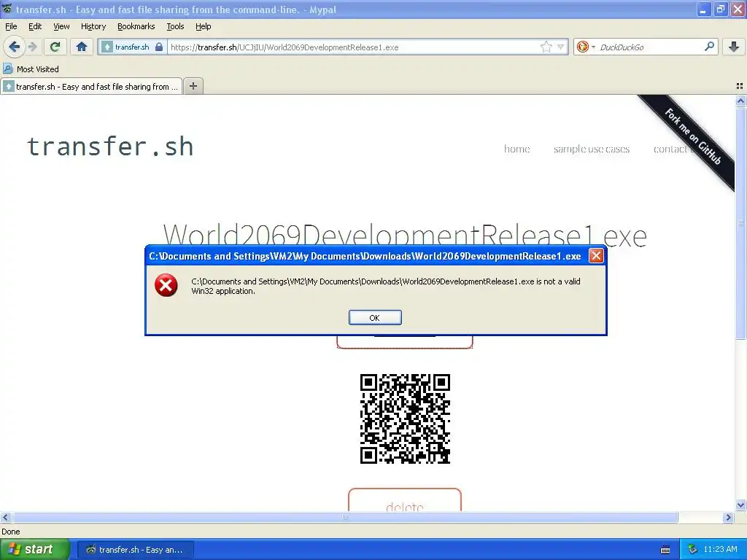Viewport: 747px width, 560px height.
Task: Open the Home page icon
Action: click(x=82, y=47)
